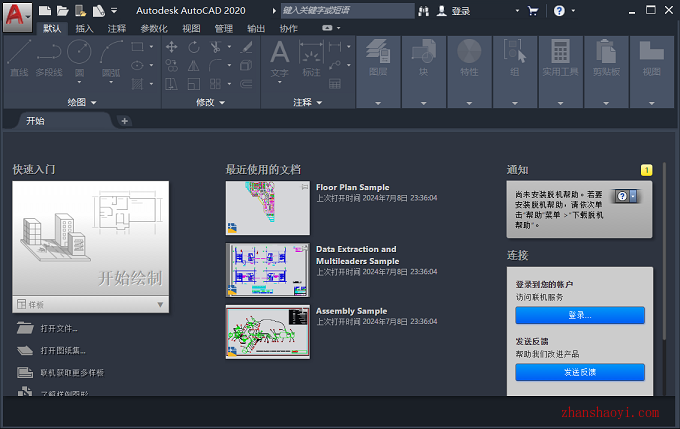
Task: Switch to the Default (默认) ribbon tab
Action: 52,29
